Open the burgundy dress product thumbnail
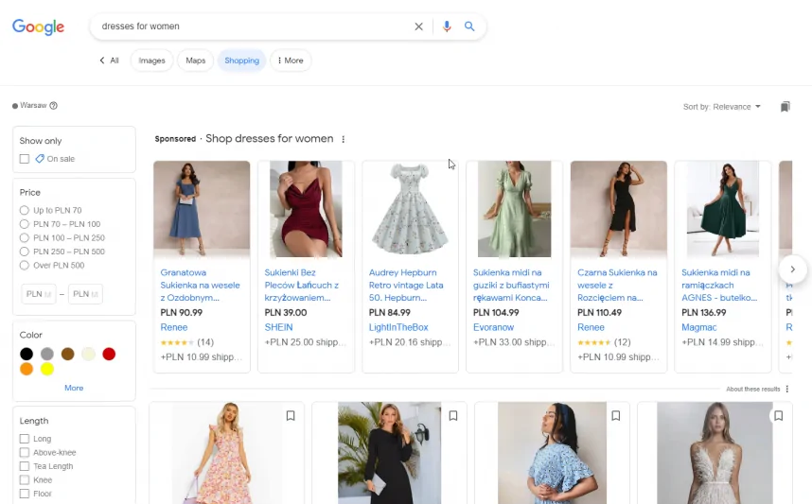 click(x=306, y=209)
